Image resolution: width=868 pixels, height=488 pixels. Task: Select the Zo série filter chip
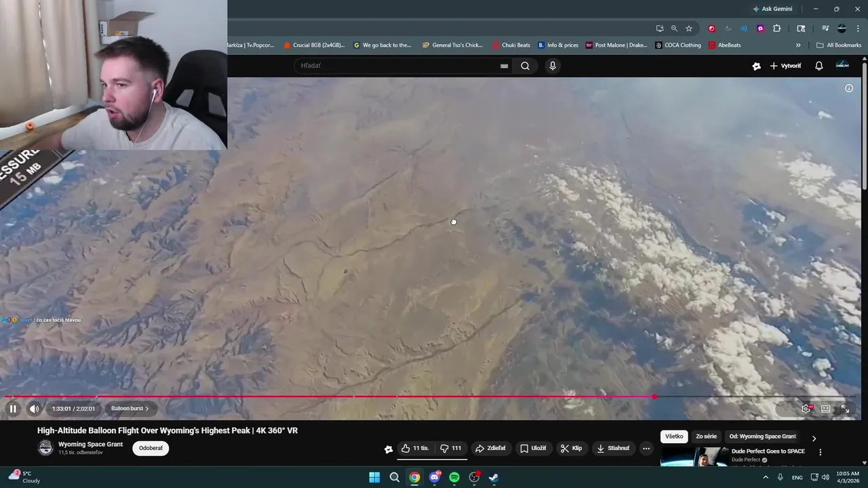[x=706, y=436]
